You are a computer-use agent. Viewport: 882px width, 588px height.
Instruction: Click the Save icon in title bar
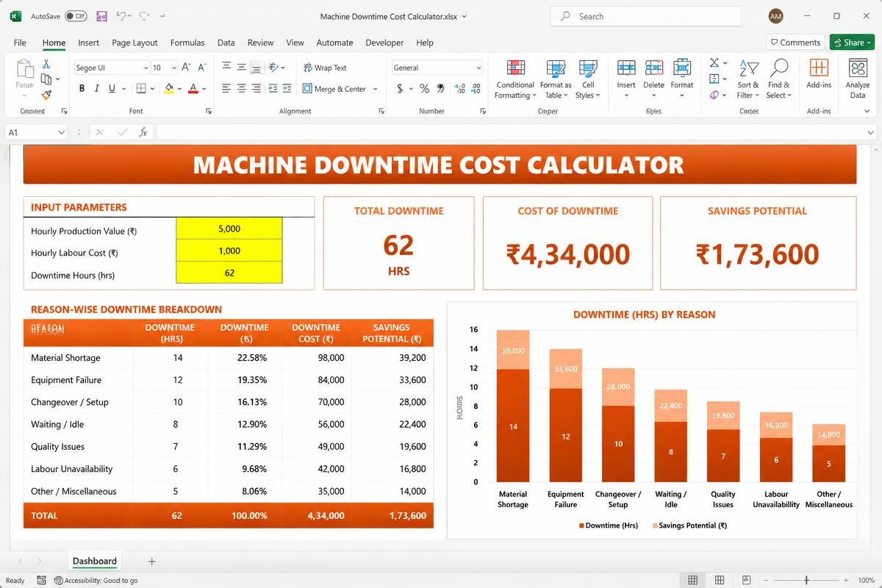[101, 15]
